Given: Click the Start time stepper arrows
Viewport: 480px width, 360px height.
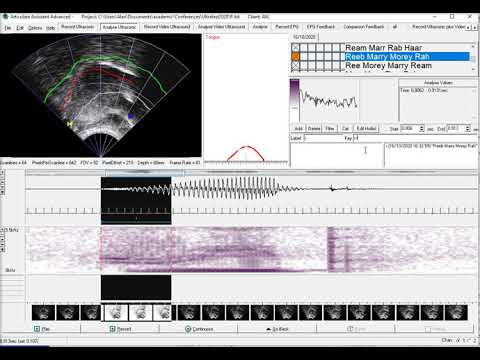Looking at the screenshot, I should coord(422,129).
